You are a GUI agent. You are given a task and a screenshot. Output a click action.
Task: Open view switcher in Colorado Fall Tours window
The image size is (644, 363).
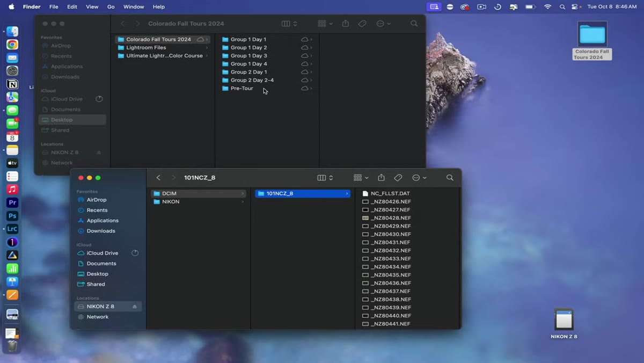pyautogui.click(x=290, y=24)
